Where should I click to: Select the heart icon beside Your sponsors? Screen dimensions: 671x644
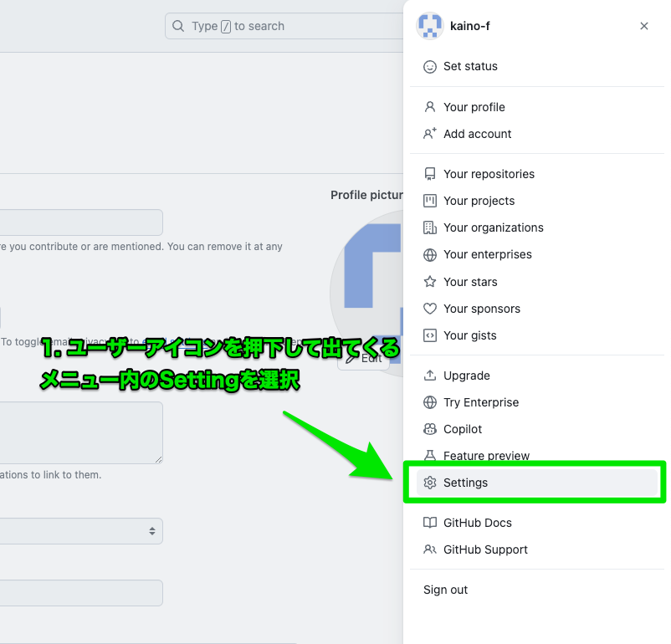[x=429, y=309]
